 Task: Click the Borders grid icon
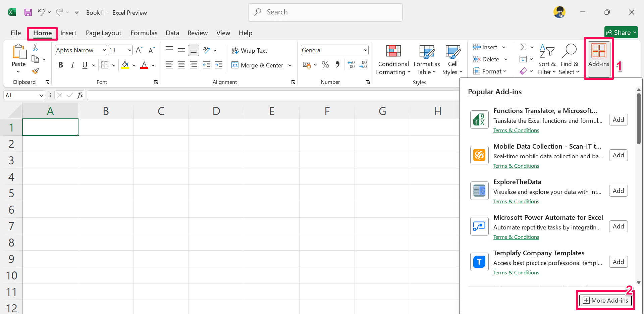point(105,65)
